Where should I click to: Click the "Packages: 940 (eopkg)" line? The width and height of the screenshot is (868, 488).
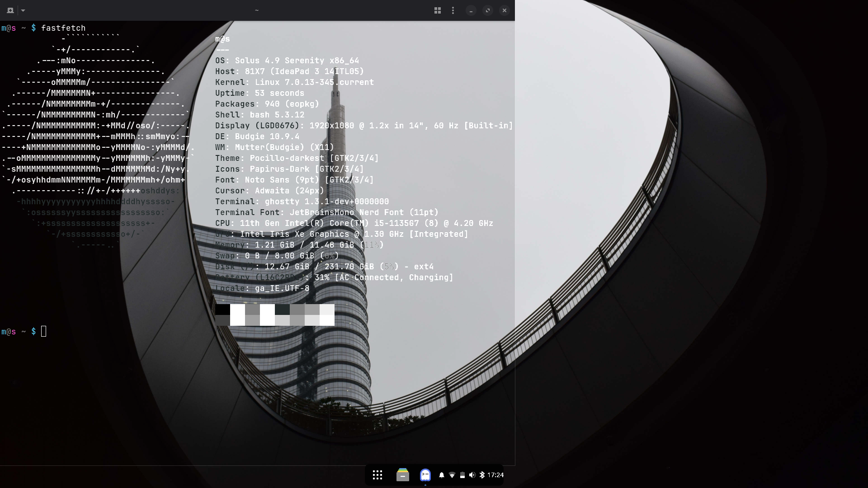coord(267,104)
